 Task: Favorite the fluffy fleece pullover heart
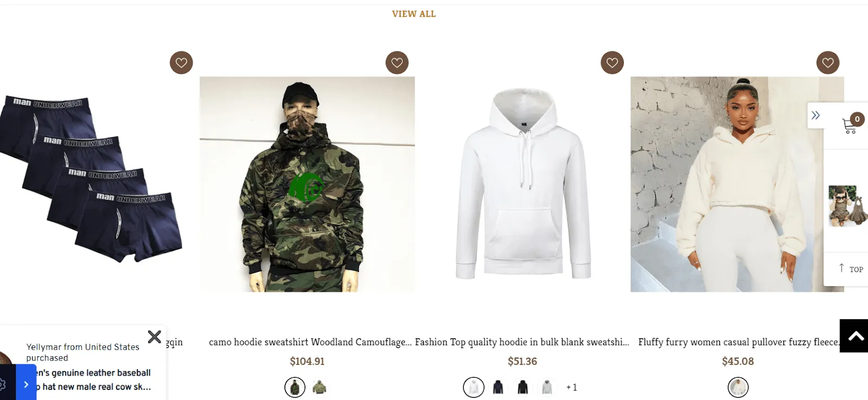click(828, 63)
